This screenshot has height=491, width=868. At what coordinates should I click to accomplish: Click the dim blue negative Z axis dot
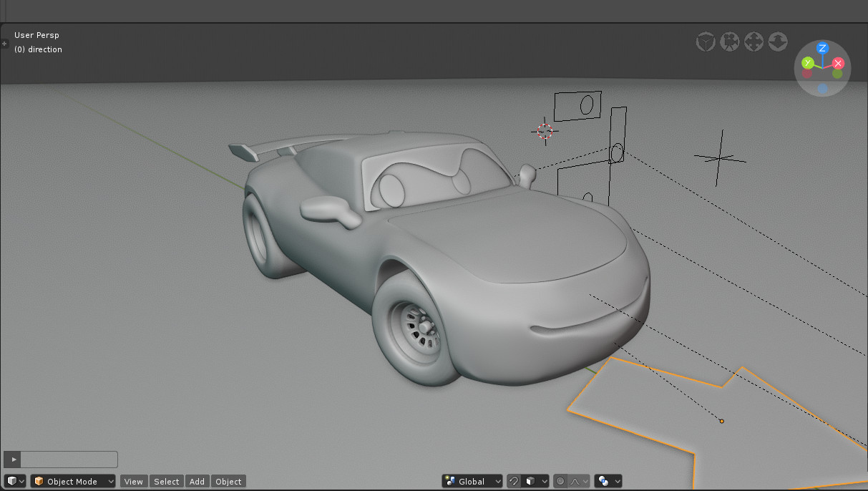click(x=822, y=89)
